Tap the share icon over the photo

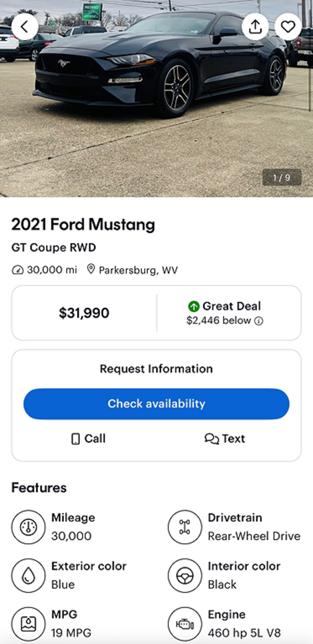tap(255, 27)
